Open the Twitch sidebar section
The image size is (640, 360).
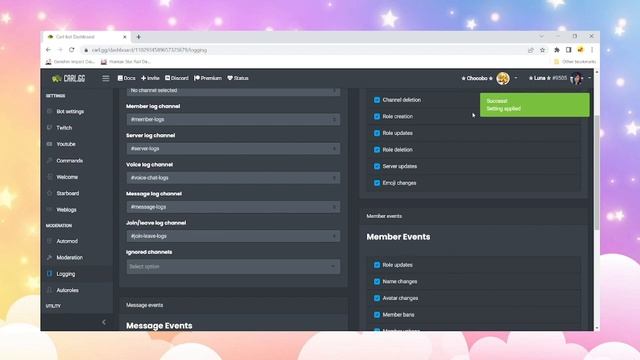tap(64, 128)
